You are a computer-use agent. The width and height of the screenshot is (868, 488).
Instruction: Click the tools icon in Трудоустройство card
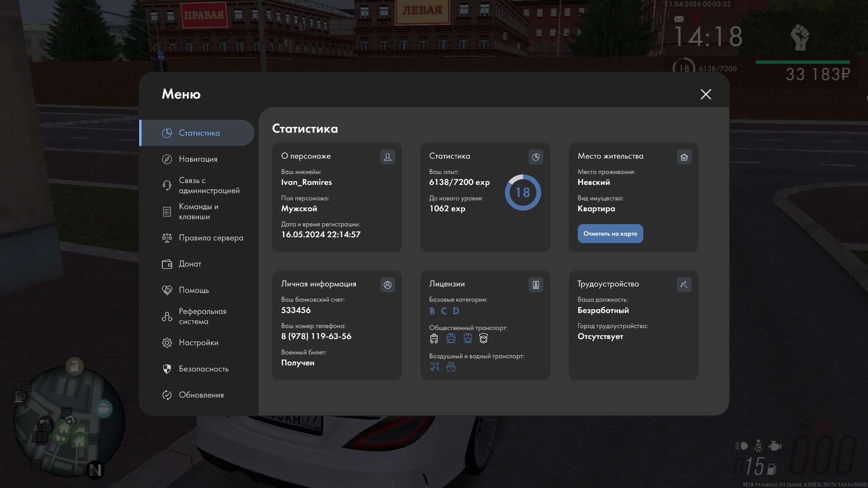click(684, 285)
